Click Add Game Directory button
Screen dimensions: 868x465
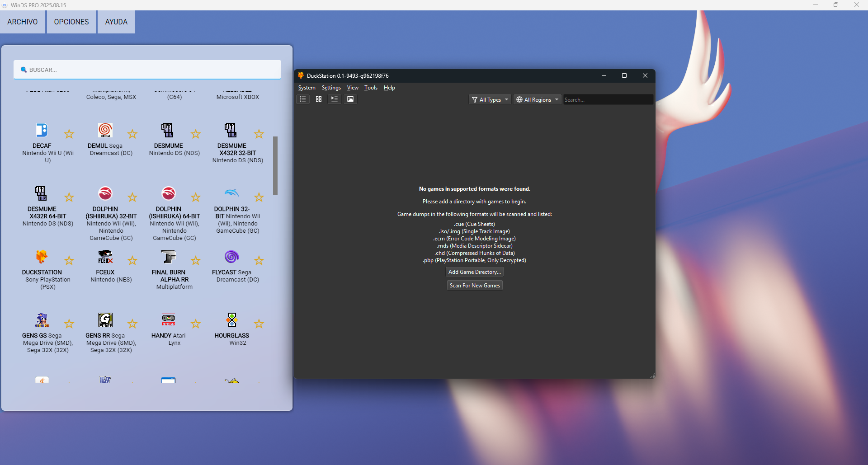[x=475, y=272]
